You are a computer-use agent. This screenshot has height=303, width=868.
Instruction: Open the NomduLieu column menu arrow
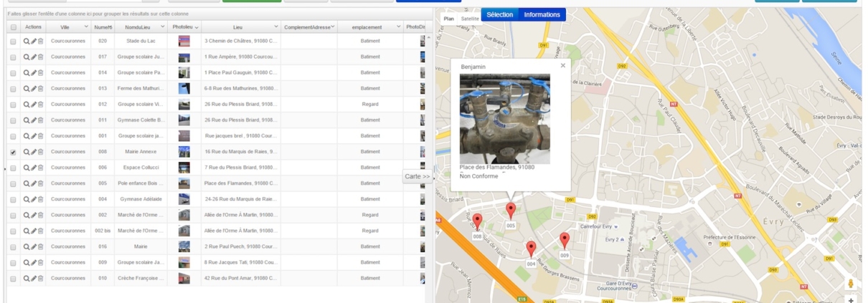tap(163, 27)
